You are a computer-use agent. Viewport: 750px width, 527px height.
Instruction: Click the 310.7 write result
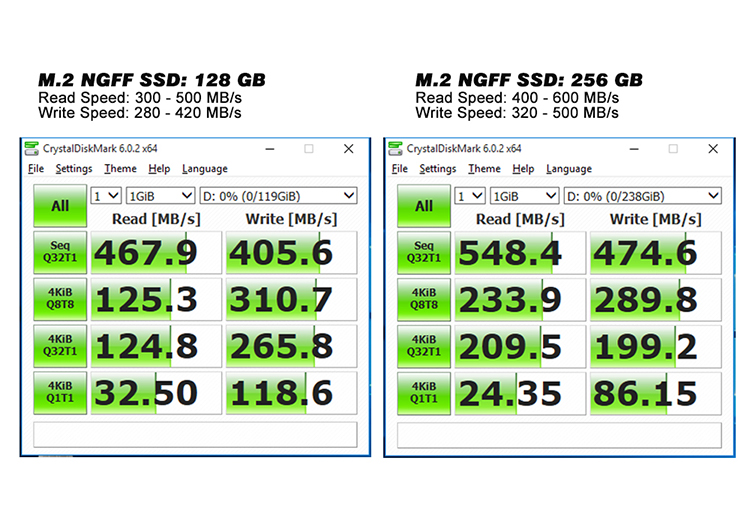click(291, 299)
